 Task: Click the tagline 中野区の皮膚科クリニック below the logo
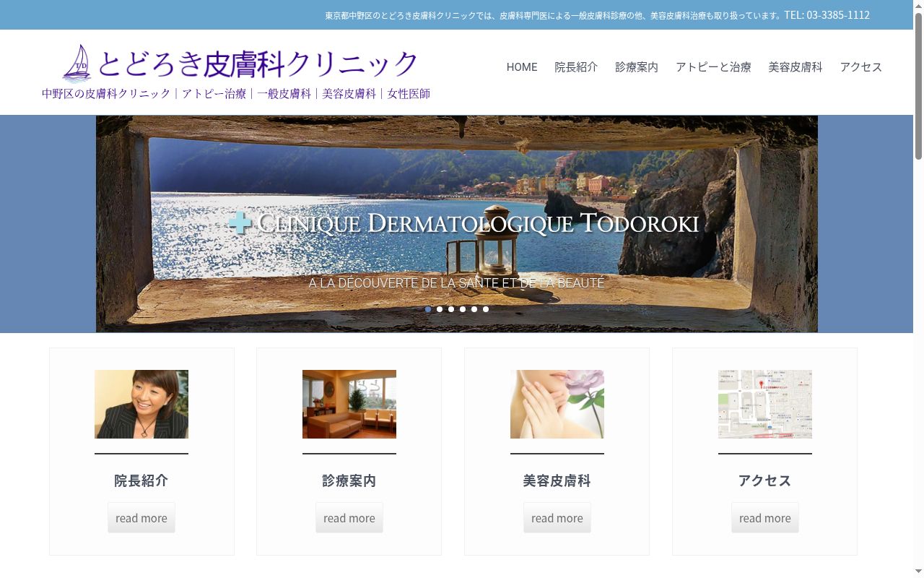point(106,94)
